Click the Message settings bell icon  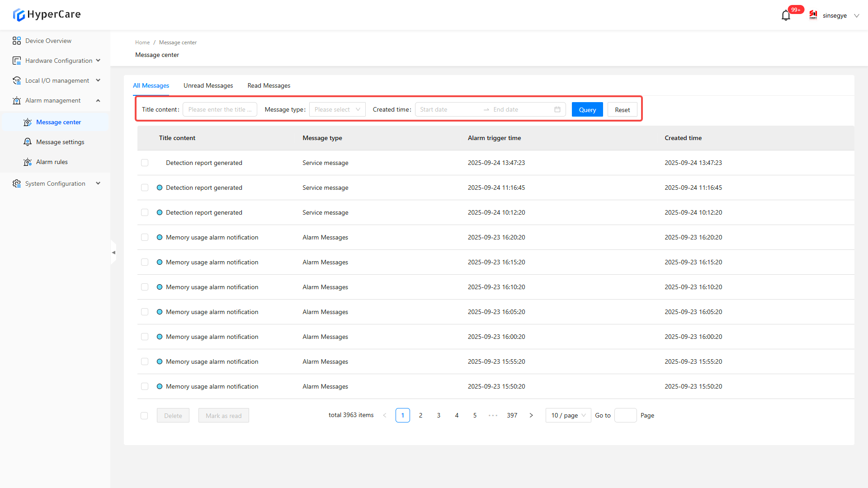coord(28,142)
